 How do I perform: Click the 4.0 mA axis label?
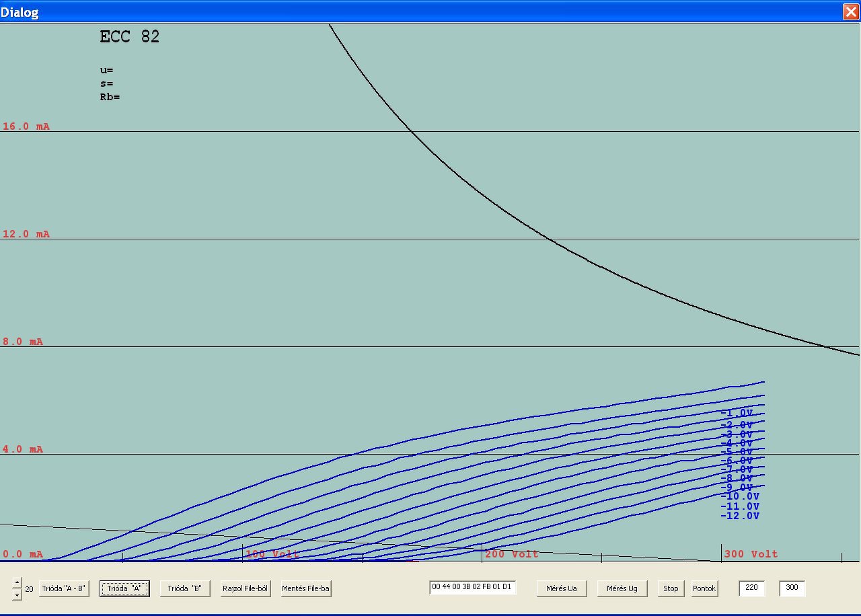click(23, 449)
